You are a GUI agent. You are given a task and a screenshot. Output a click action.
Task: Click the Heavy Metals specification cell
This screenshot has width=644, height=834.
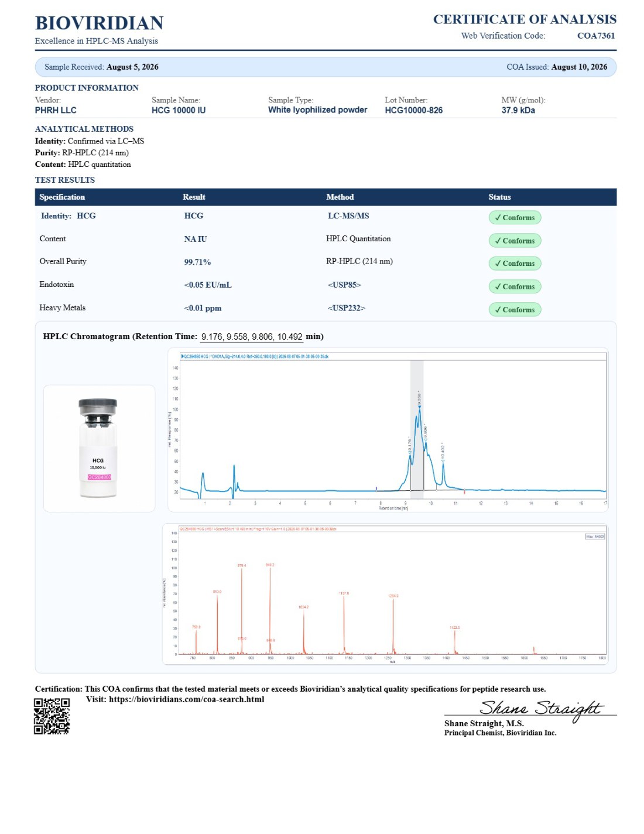63,308
